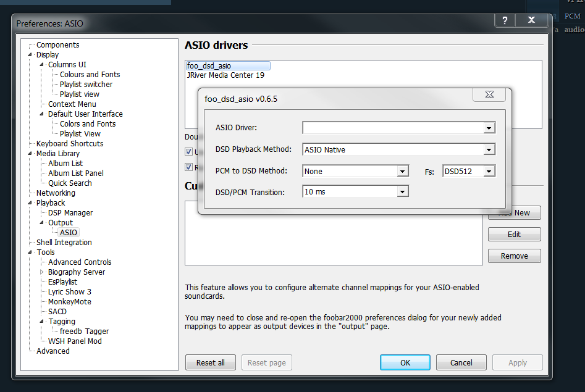Click the Edit mapping button
585x392 pixels.
click(x=514, y=234)
